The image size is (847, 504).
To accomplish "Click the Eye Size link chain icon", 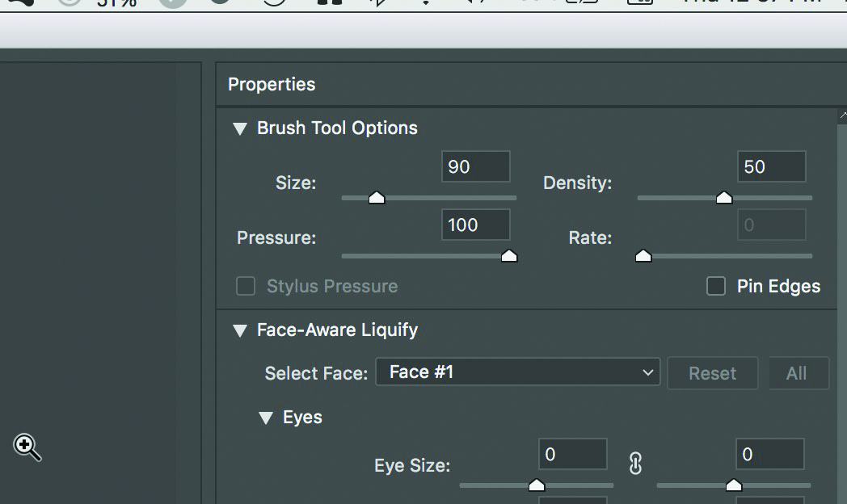I will (635, 464).
